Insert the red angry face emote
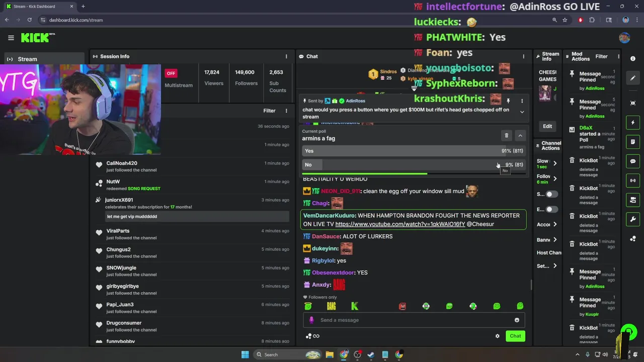This screenshot has width=644, height=362. [402, 306]
